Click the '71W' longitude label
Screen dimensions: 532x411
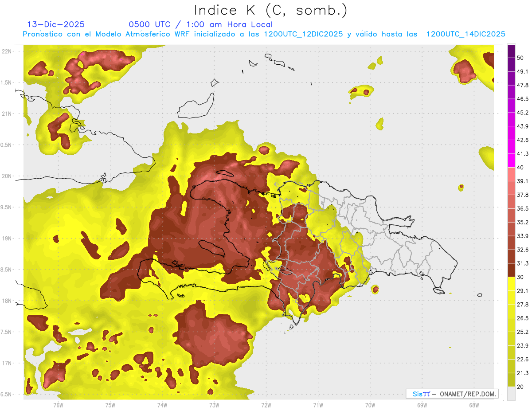coord(318,404)
